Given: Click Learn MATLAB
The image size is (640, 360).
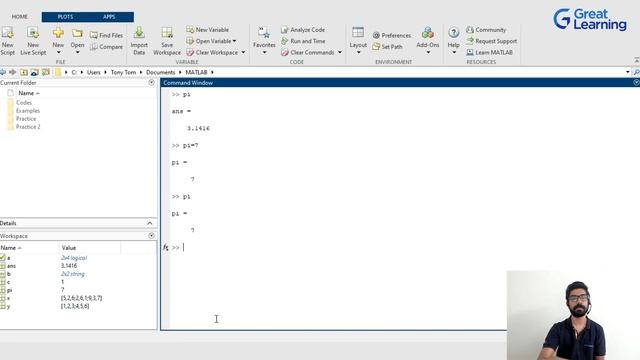Looking at the screenshot, I should (x=489, y=53).
